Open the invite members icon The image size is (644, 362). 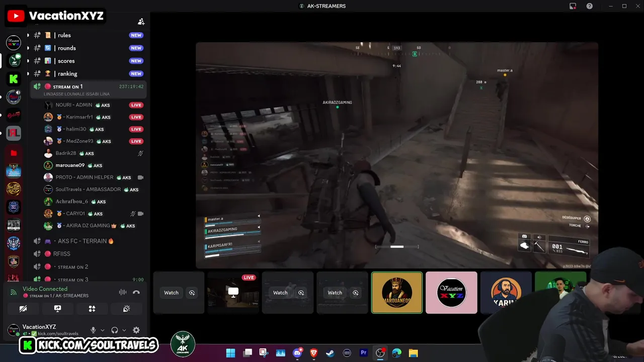point(141,22)
